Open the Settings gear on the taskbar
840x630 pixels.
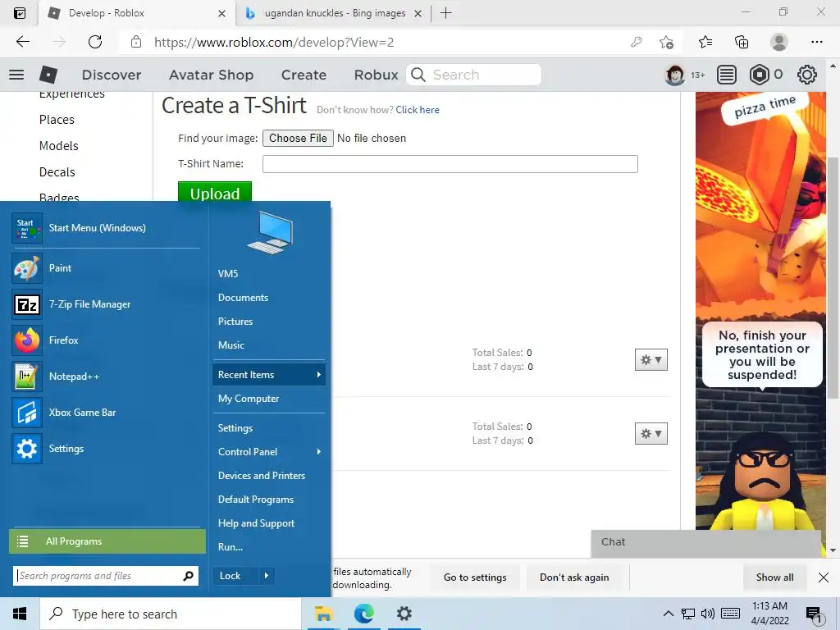point(404,614)
